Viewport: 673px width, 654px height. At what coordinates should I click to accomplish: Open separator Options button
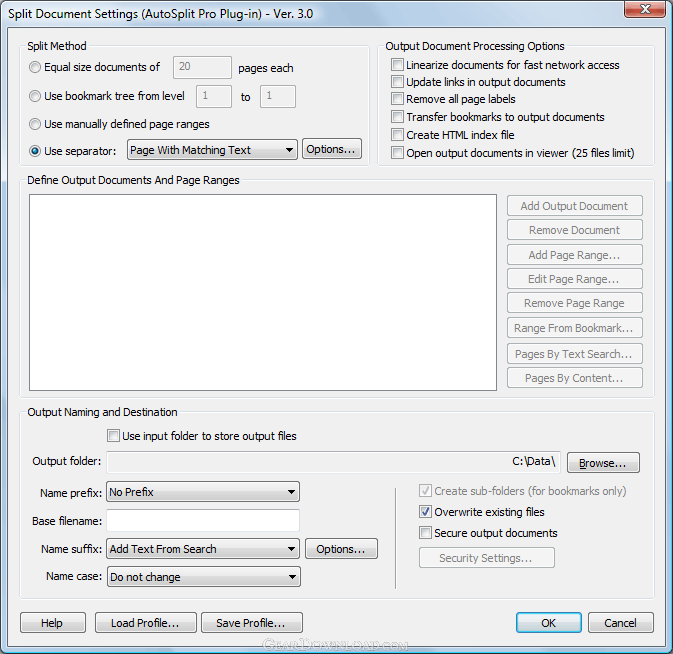[331, 149]
